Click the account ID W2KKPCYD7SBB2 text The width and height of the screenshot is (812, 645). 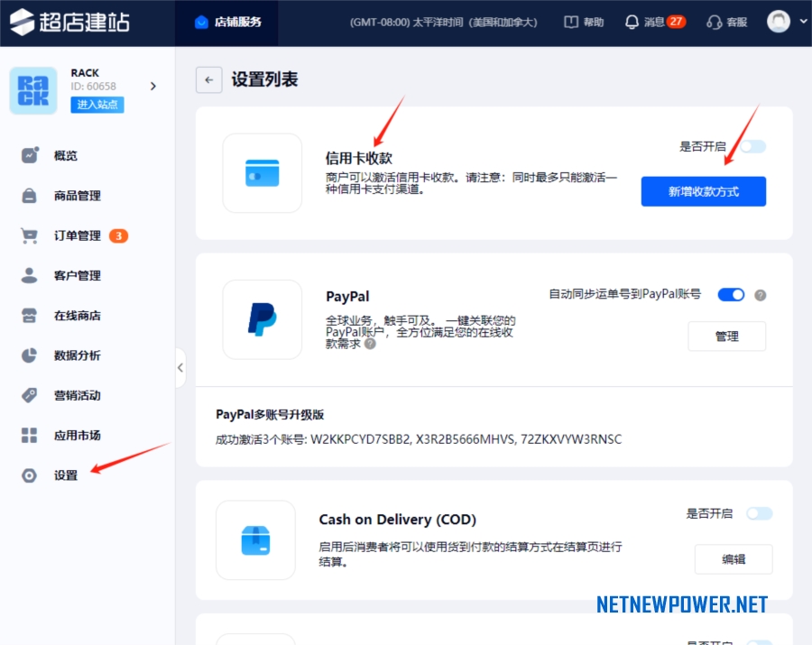click(361, 439)
